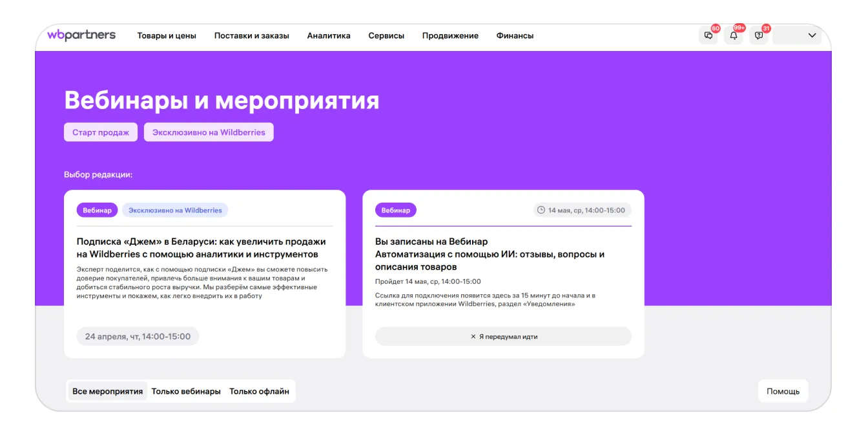
Task: Open the chat messages icon with 60 badge
Action: (x=708, y=35)
